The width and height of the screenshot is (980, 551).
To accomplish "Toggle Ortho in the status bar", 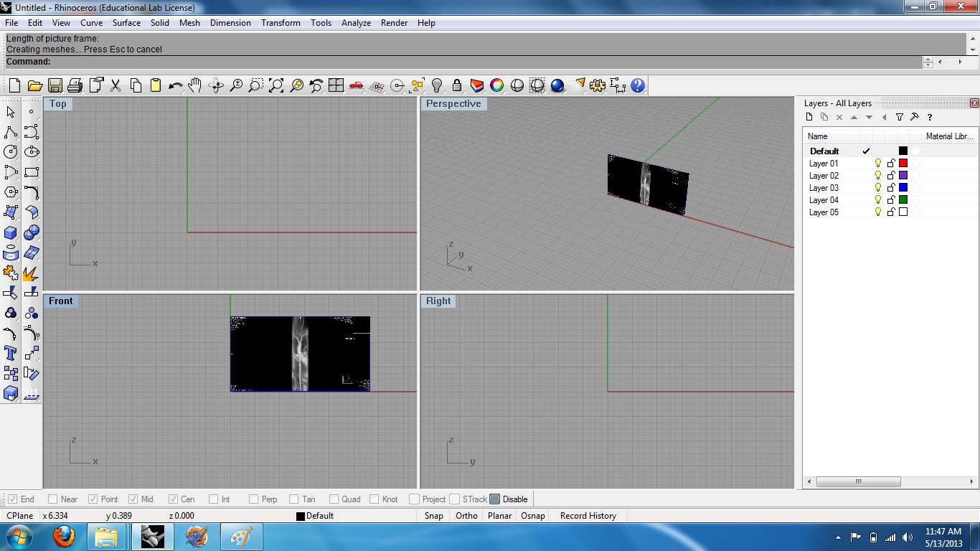I will pyautogui.click(x=466, y=515).
